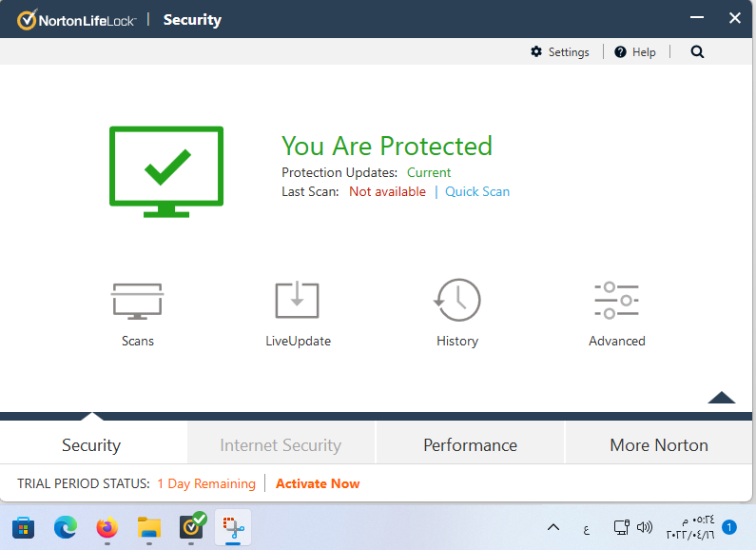Screen dimensions: 756x550
Task: Click the Help question mark icon
Action: pos(620,51)
